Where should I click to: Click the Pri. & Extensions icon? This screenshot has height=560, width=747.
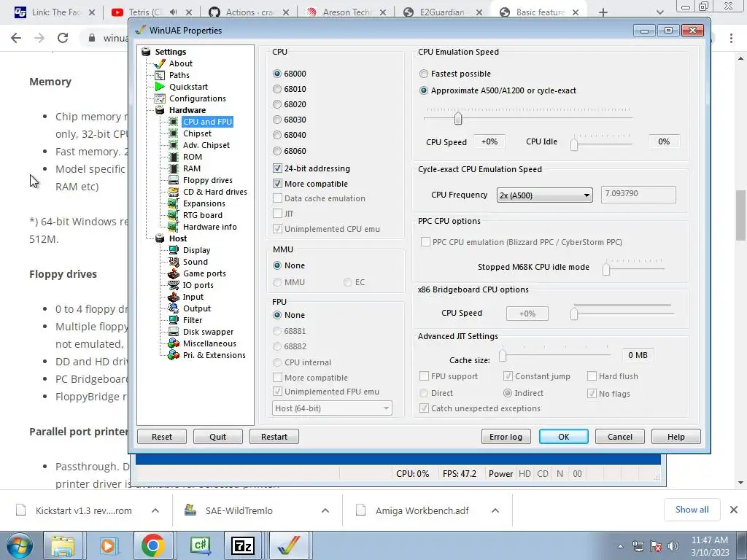pyautogui.click(x=174, y=355)
